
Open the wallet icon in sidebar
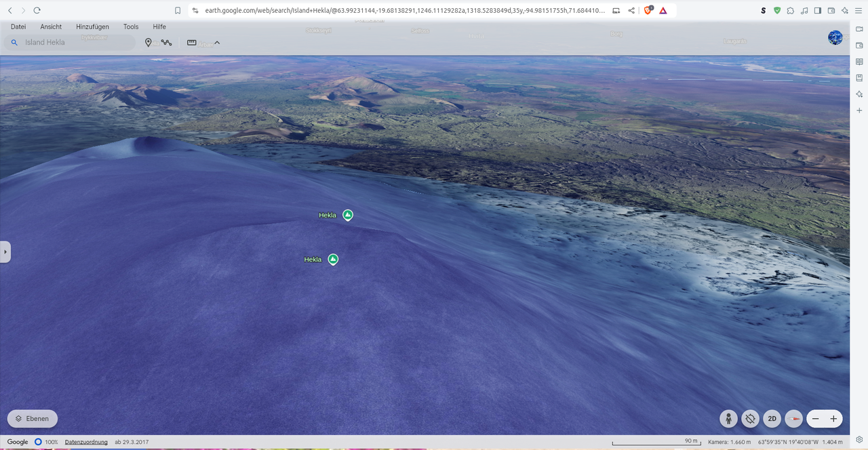[x=859, y=45]
